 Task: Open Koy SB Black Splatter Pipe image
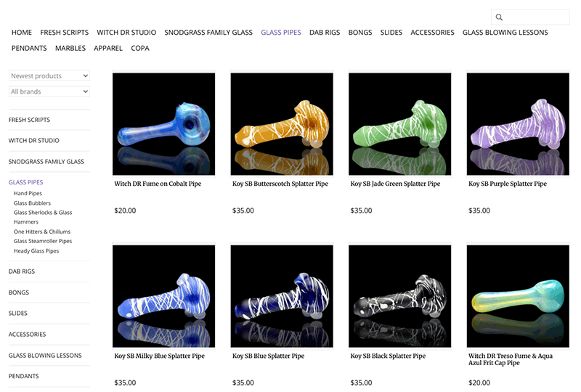tap(400, 296)
